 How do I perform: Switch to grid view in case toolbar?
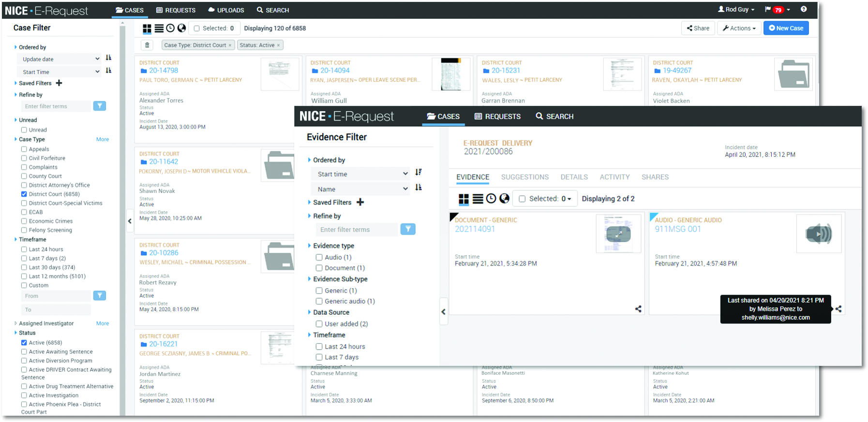tap(147, 29)
